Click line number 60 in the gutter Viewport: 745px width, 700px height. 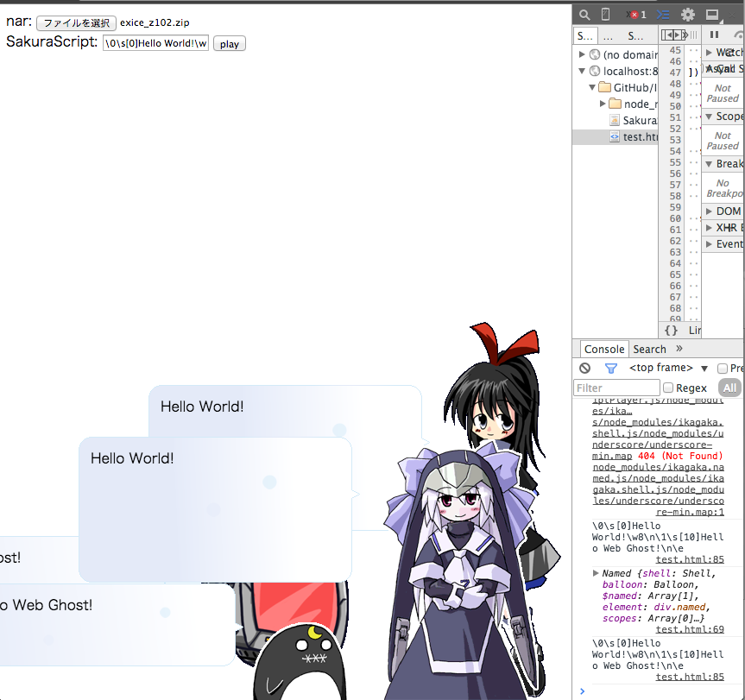pos(675,218)
